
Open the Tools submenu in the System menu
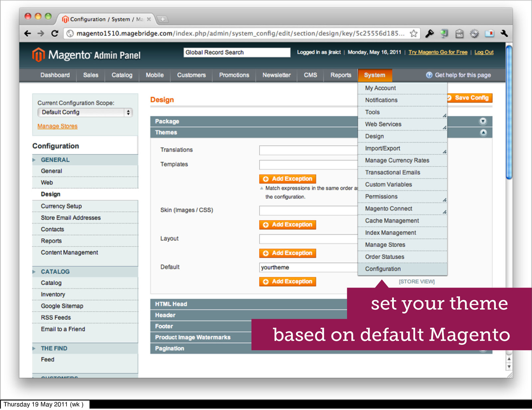click(402, 112)
